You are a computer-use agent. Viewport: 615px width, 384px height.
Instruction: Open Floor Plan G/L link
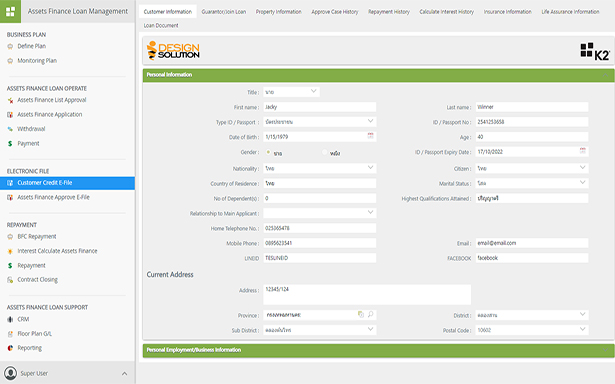tap(35, 334)
